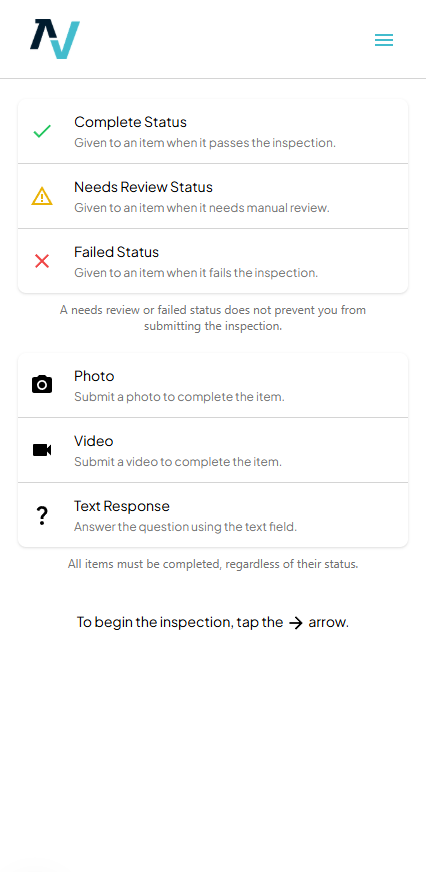Select the Needs Review Status heading
Image resolution: width=426 pixels, height=872 pixels.
click(143, 187)
